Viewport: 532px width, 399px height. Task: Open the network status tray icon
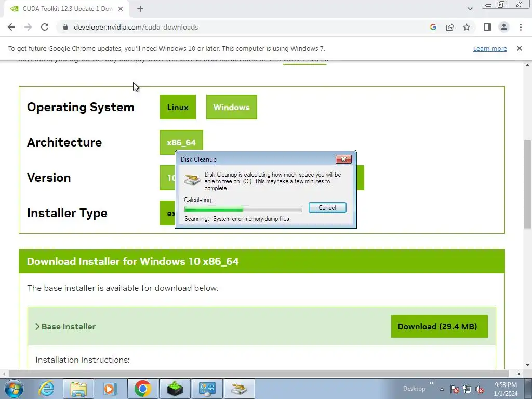click(x=467, y=390)
